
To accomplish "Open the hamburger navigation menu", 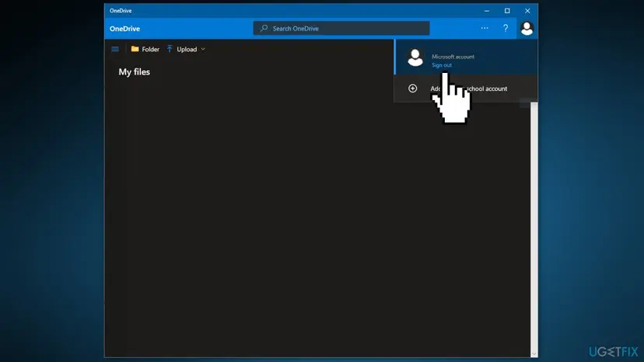I will coord(115,49).
